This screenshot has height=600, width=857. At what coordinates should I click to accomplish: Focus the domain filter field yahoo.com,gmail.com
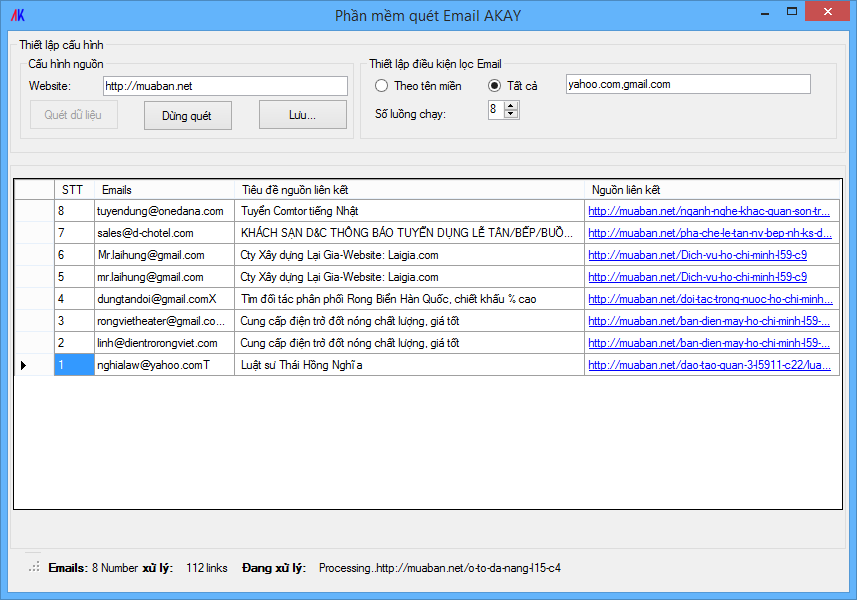click(x=688, y=84)
